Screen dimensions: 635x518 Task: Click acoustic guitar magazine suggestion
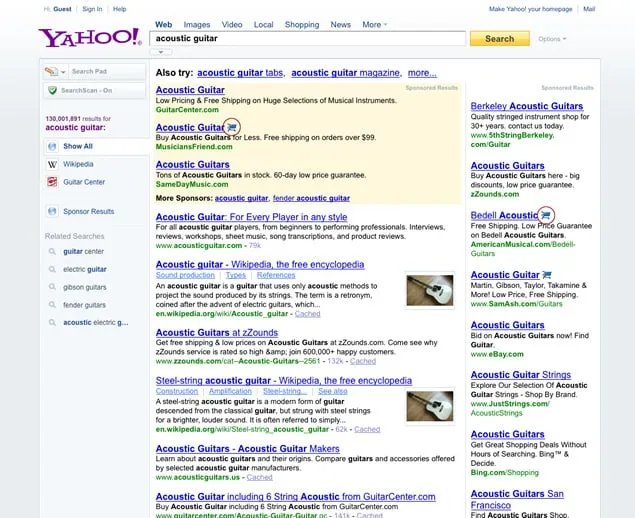pyautogui.click(x=345, y=73)
